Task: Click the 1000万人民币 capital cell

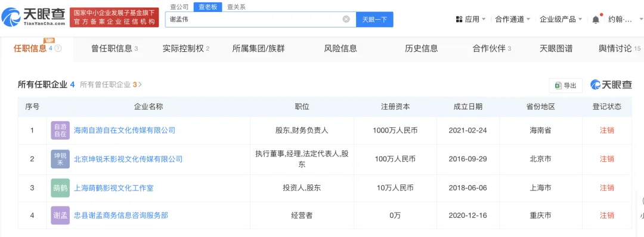Action: click(395, 130)
